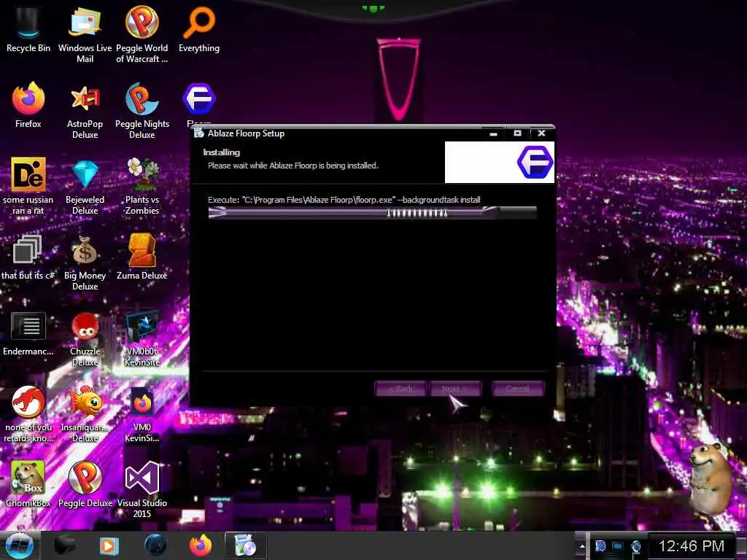Show hidden system tray icons arrow
The image size is (747, 560).
pyautogui.click(x=581, y=546)
